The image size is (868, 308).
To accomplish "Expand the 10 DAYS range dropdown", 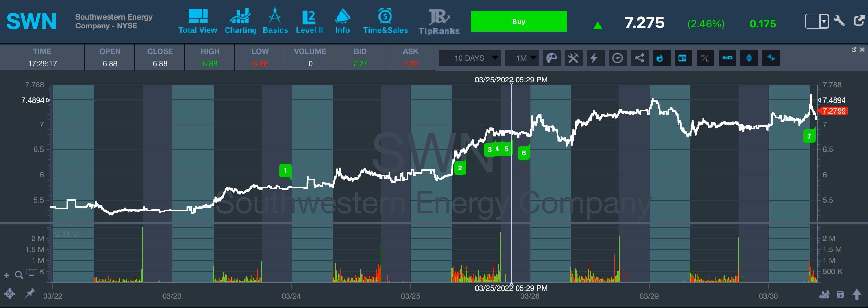I will (469, 58).
